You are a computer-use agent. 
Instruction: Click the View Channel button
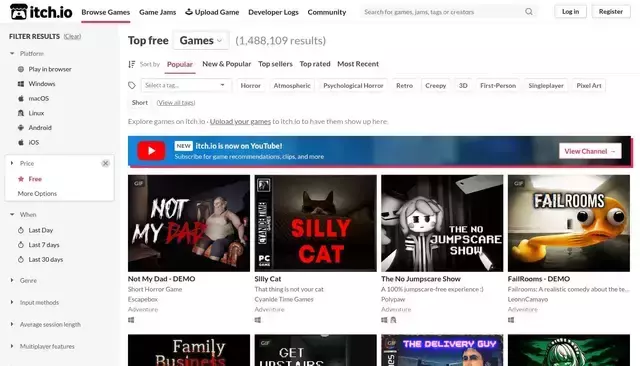click(x=590, y=151)
